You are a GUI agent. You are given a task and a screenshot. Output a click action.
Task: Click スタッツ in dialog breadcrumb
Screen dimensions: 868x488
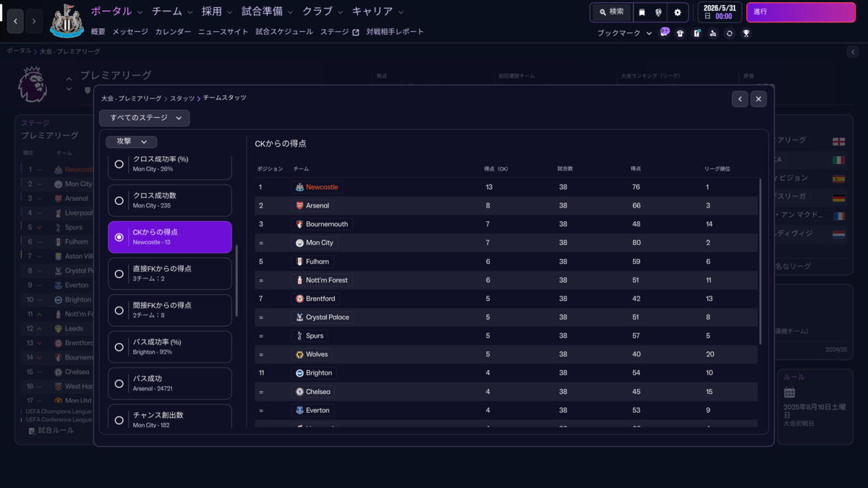click(182, 98)
